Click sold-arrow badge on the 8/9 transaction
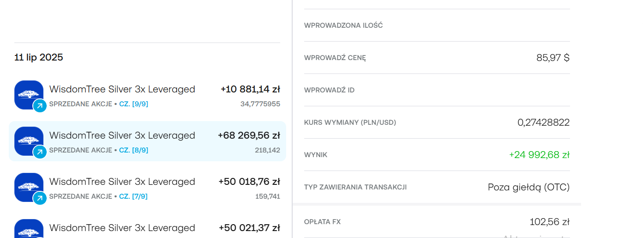The height and width of the screenshot is (238, 644). pos(40,152)
